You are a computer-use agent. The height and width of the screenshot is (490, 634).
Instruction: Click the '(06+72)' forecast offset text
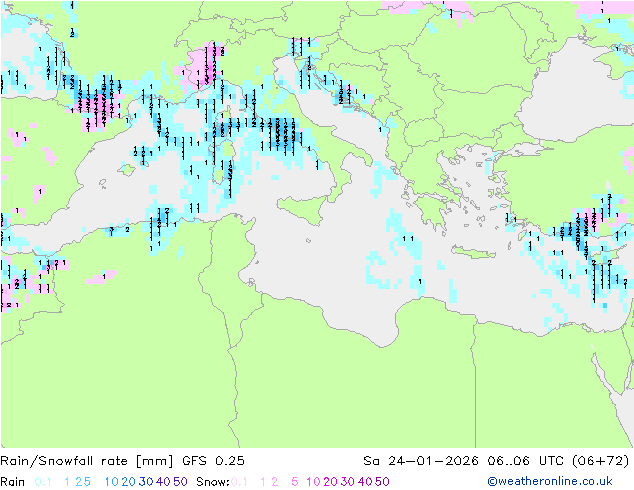click(x=601, y=461)
